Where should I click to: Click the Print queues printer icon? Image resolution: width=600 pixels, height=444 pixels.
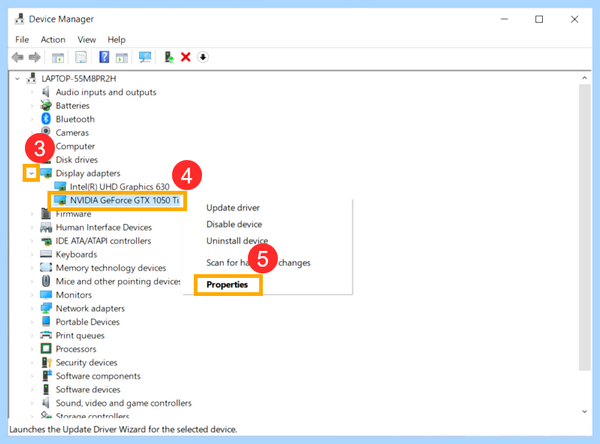[46, 335]
